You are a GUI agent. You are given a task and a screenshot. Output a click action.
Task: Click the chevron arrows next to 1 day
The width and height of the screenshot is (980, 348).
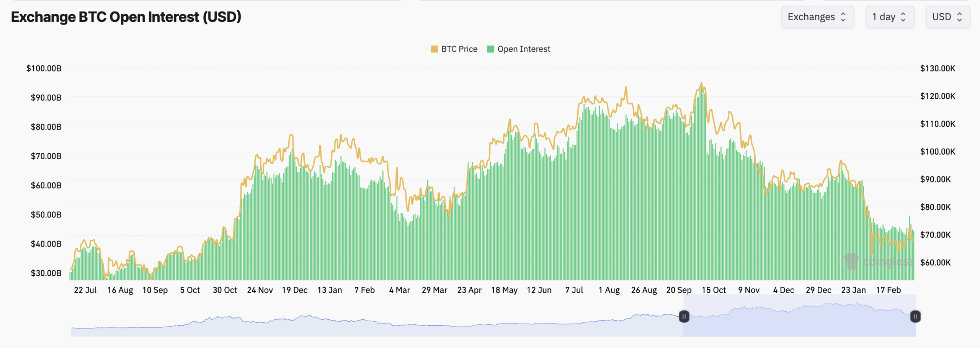tap(903, 17)
